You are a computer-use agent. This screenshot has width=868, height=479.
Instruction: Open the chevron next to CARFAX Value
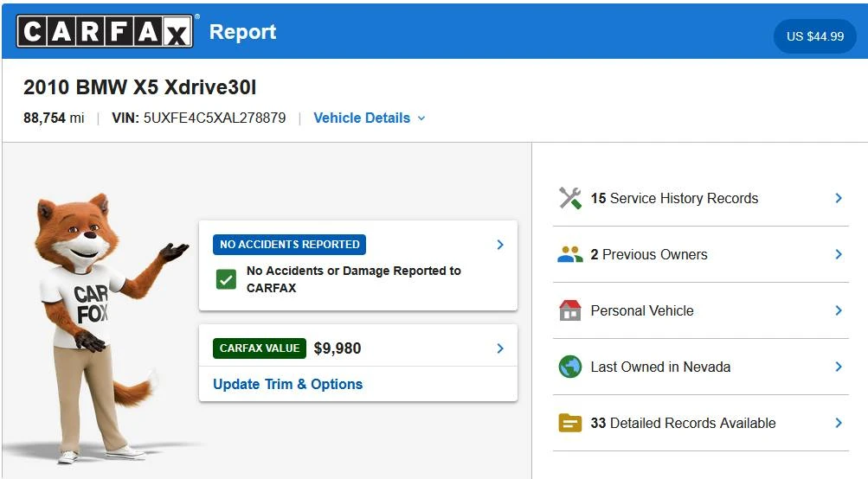tap(500, 348)
